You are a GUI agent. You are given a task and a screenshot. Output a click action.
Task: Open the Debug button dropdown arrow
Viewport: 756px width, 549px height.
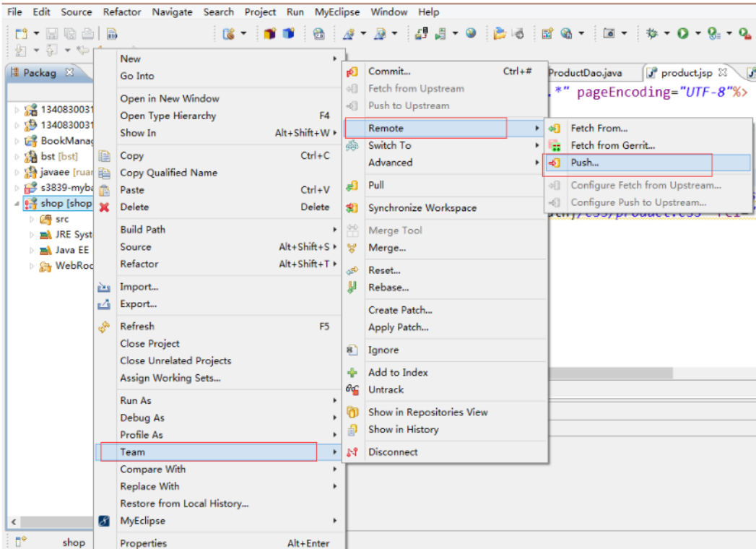[x=666, y=33]
